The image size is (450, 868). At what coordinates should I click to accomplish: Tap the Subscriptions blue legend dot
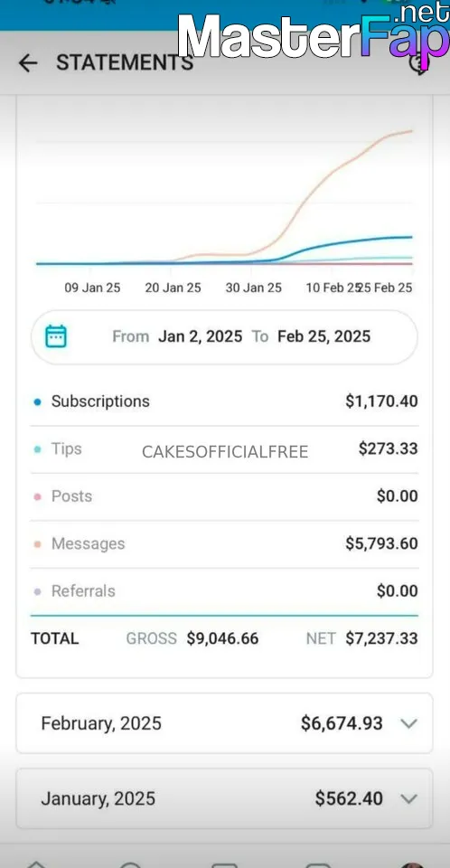click(x=37, y=402)
